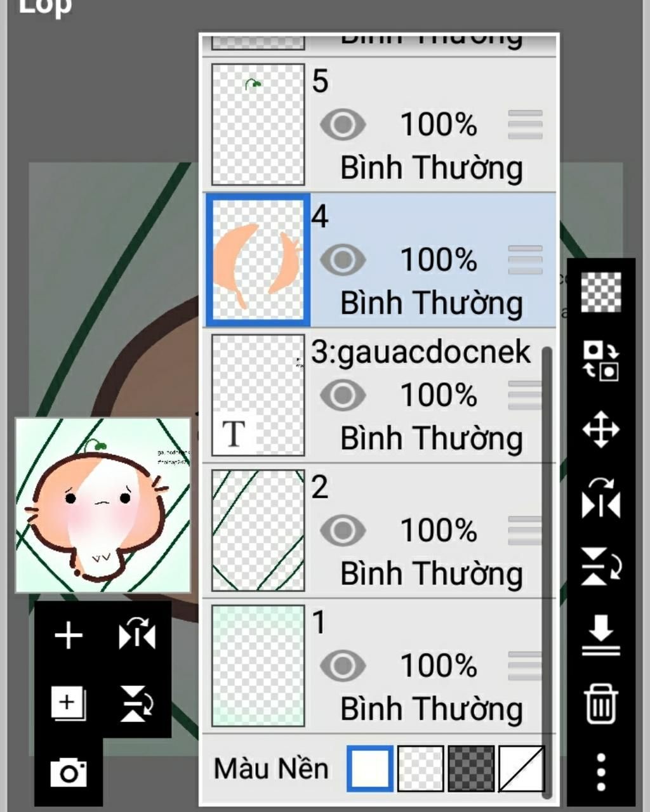The width and height of the screenshot is (650, 812).
Task: Choose dark checkered background swatch
Action: click(x=471, y=769)
